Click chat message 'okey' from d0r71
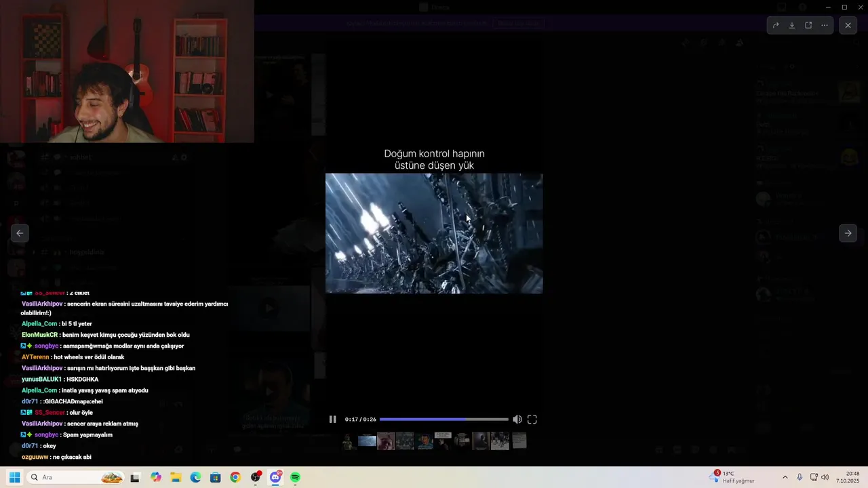 coord(50,446)
